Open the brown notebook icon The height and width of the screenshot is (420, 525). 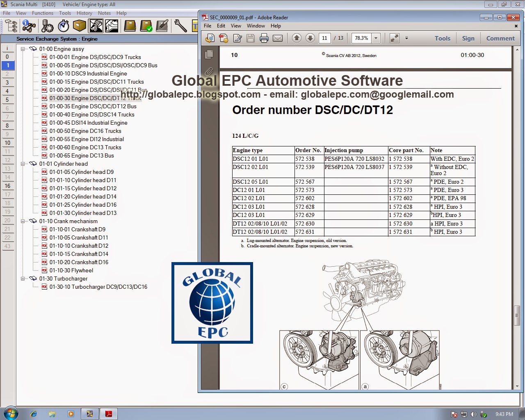pos(130,26)
